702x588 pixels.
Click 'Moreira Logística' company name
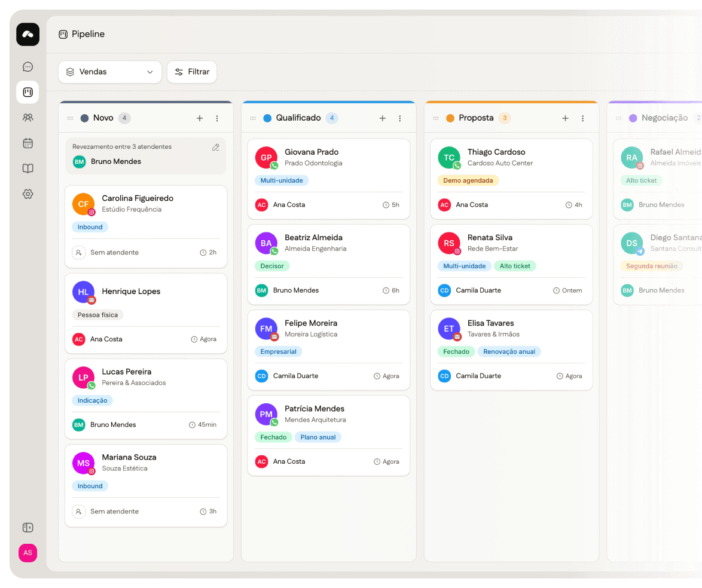(311, 334)
